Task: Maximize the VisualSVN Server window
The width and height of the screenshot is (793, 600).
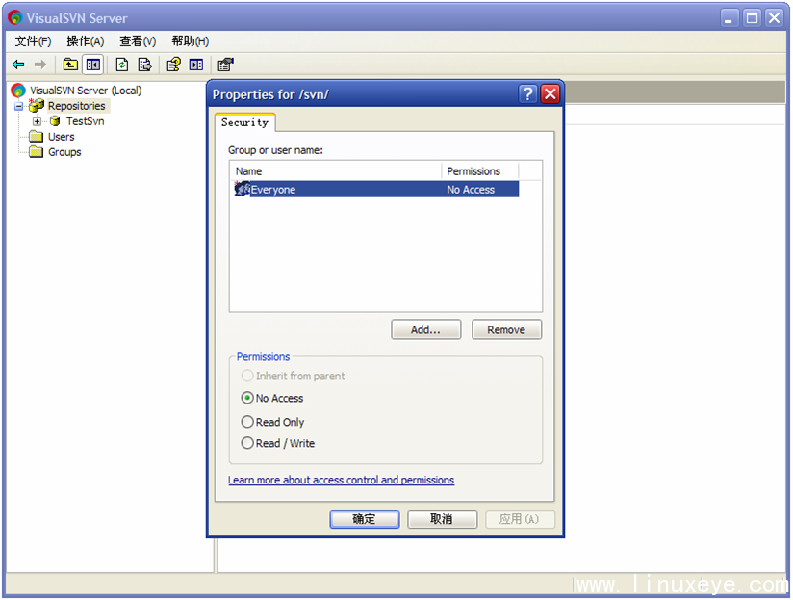Action: [x=752, y=18]
